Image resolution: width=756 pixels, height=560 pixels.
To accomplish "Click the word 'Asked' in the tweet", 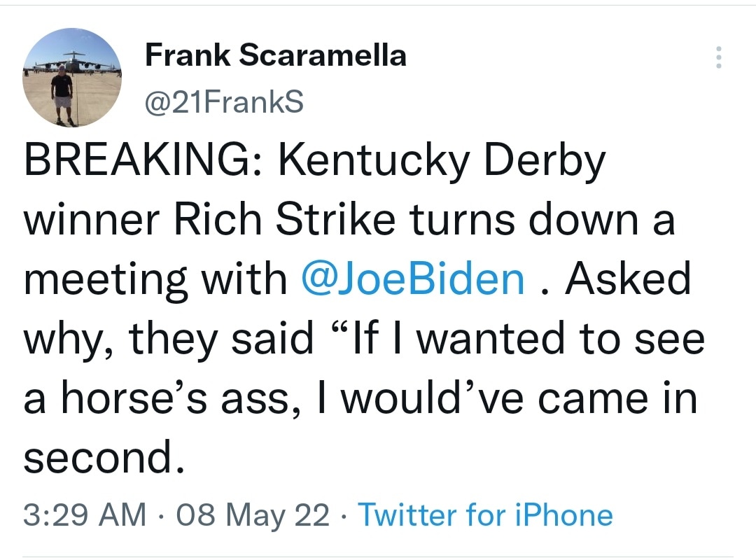I will [627, 279].
